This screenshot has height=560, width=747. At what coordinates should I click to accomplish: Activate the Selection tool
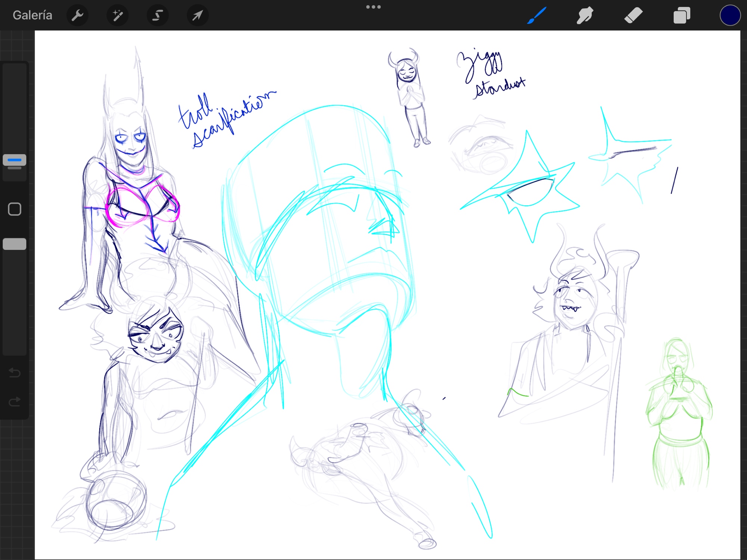pyautogui.click(x=158, y=15)
